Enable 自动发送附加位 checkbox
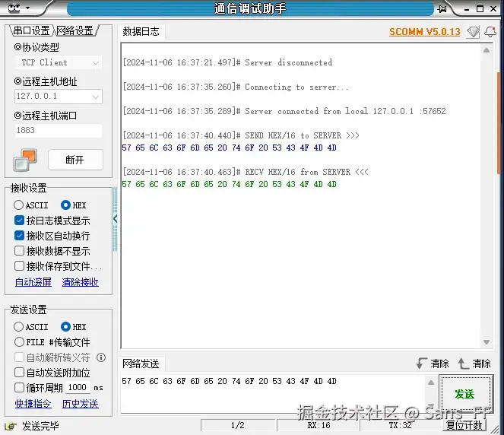 52,373
